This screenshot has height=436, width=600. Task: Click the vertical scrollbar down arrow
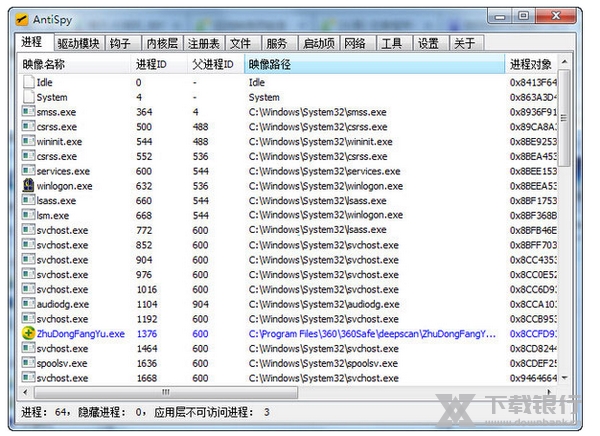pos(564,378)
